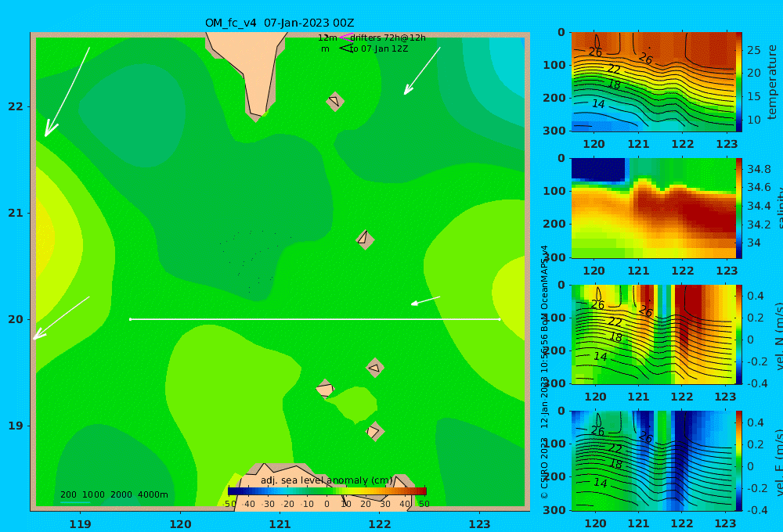
Task: Click the plot title OM_fc_v4 07-Jan-2023 00Z
Action: tap(280, 23)
